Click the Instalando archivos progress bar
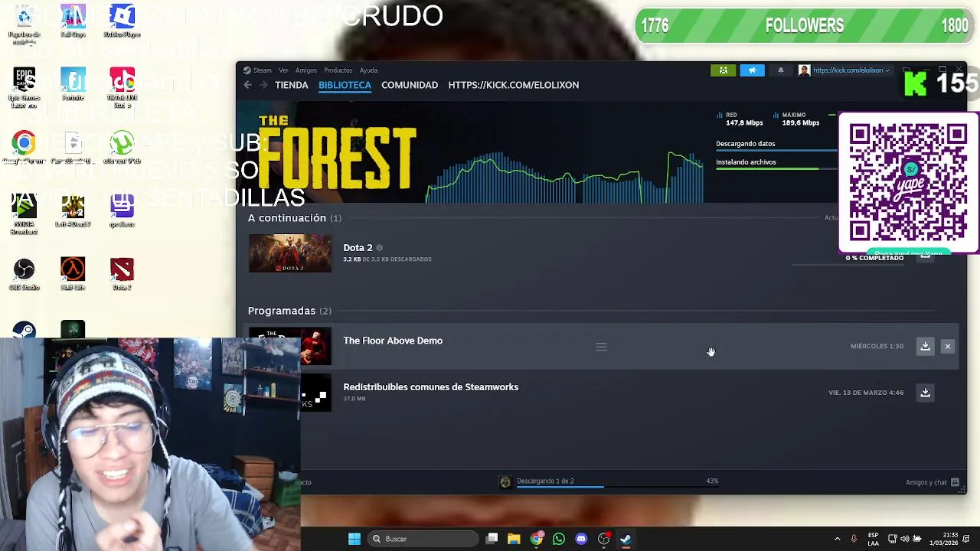The image size is (980, 551). coord(776,168)
